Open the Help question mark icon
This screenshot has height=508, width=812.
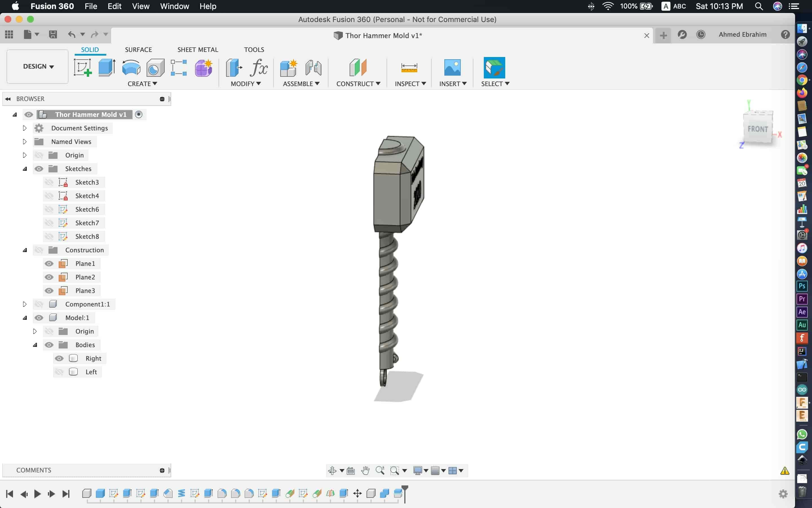pos(785,35)
